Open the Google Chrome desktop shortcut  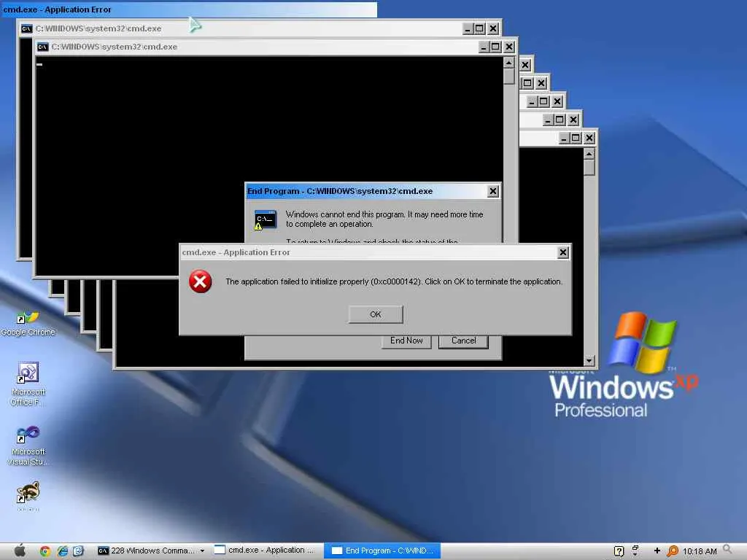28,324
